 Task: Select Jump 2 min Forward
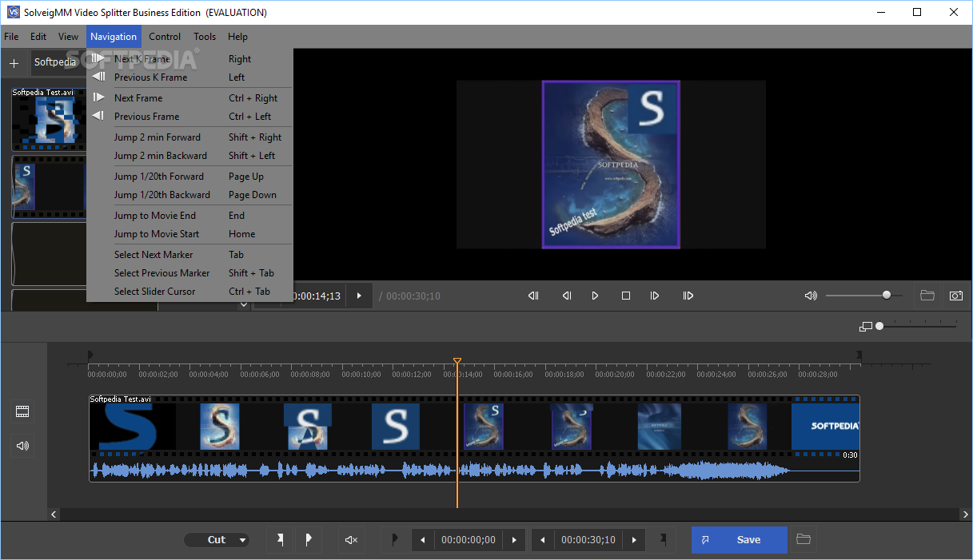[190, 137]
